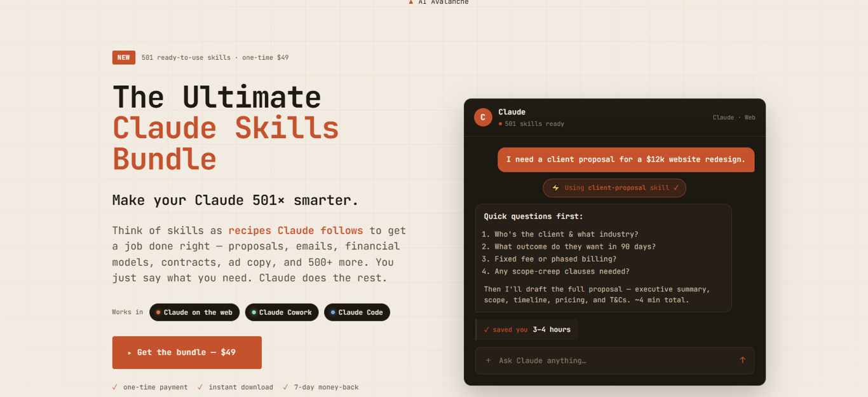The image size is (868, 397).
Task: Focus the Ask Claude anything input field
Action: (x=614, y=361)
